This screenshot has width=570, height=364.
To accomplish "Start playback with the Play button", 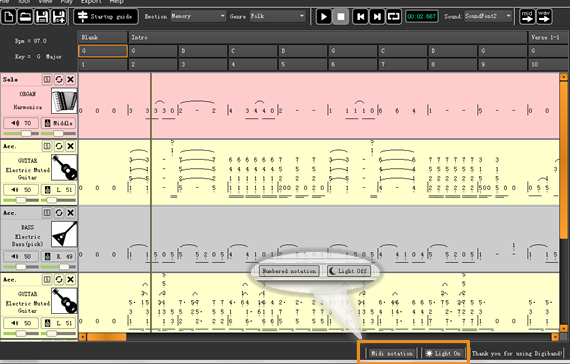I will 324,17.
